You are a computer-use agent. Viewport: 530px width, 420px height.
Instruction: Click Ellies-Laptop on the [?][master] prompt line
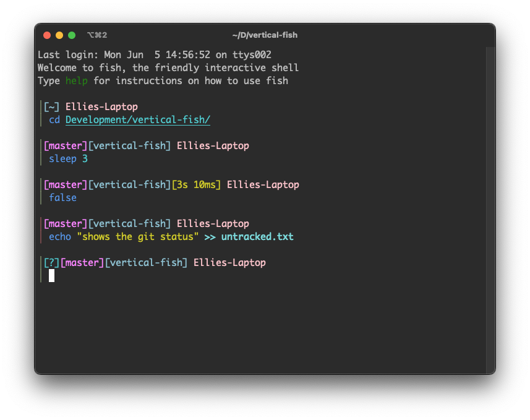(x=229, y=263)
